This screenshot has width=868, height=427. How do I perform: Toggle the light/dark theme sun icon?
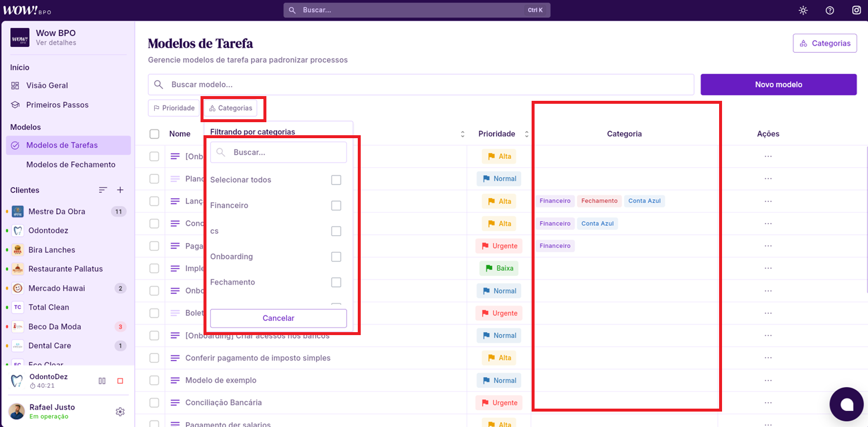803,10
